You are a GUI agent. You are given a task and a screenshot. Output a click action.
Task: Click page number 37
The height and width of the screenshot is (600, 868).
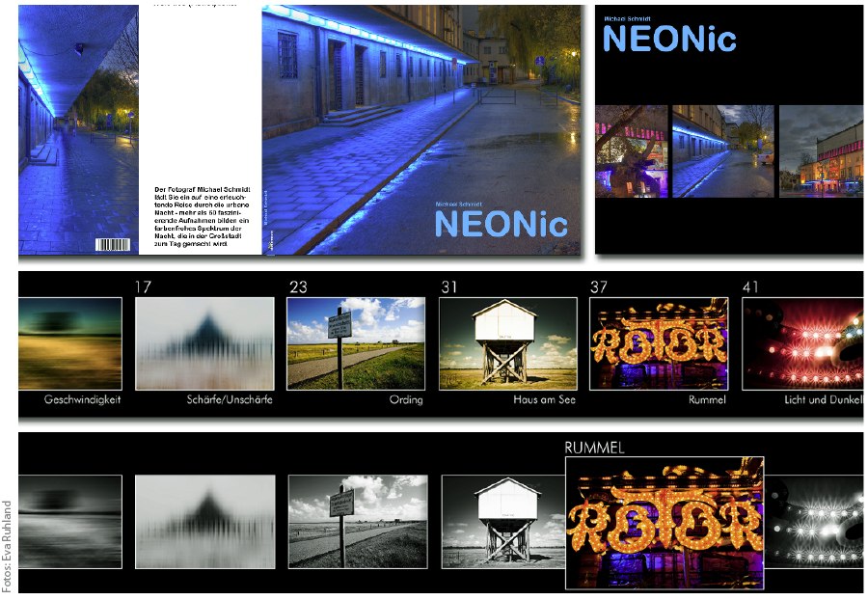coord(598,286)
